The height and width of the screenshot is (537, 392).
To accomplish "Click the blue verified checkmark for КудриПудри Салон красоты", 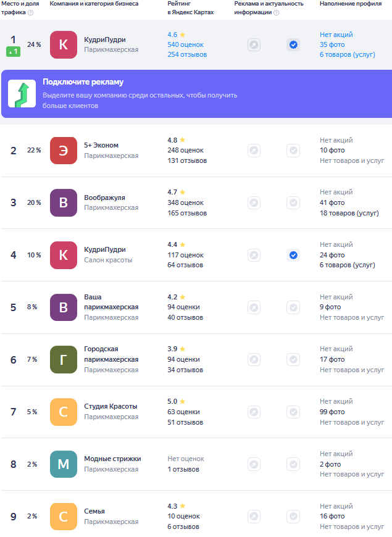I will coord(293,255).
